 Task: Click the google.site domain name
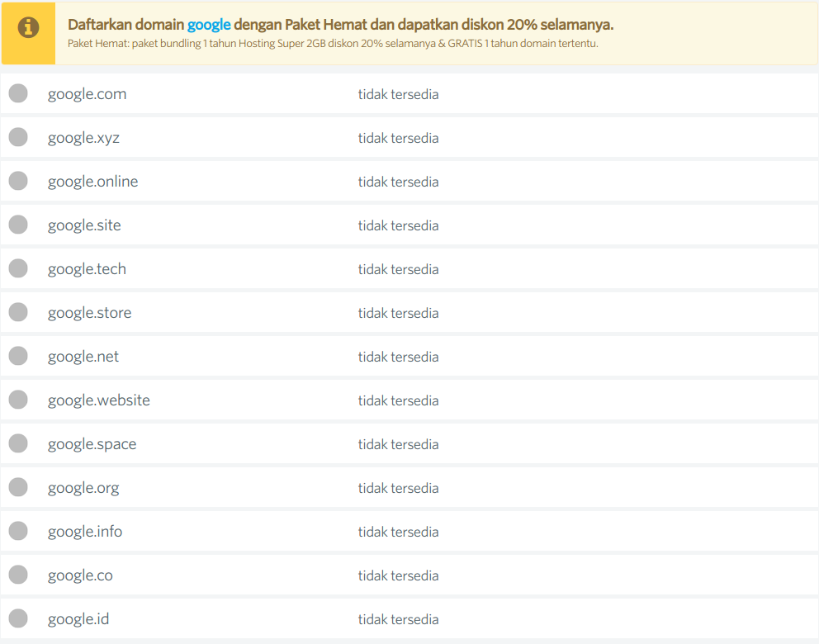[x=84, y=225]
